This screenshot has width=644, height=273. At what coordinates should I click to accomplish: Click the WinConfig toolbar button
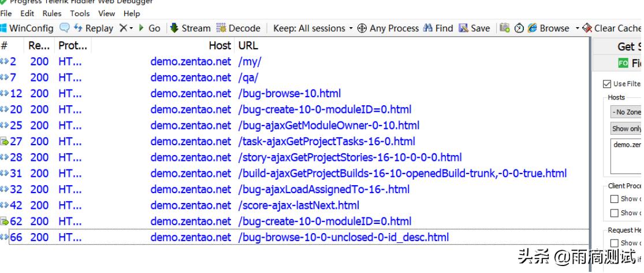27,28
